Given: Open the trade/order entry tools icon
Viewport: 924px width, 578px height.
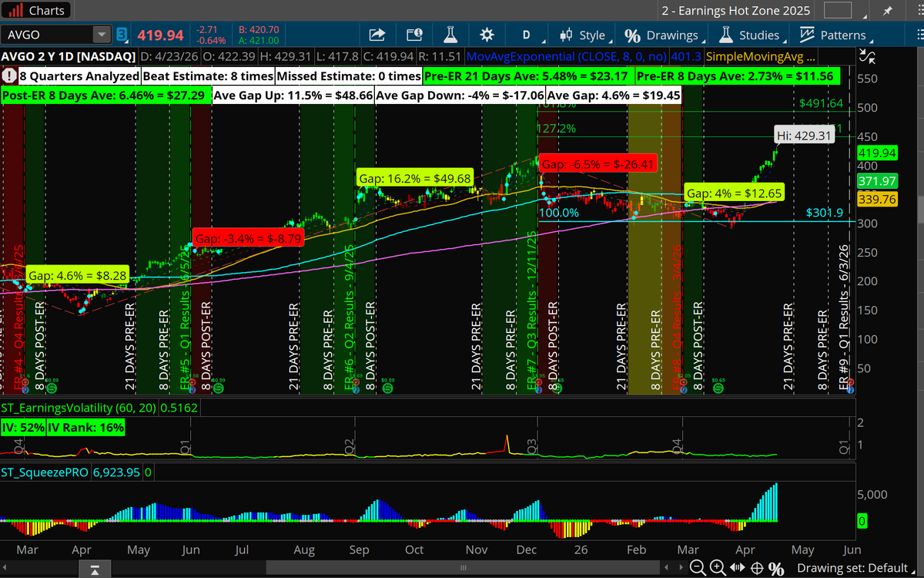Looking at the screenshot, I should point(414,35).
